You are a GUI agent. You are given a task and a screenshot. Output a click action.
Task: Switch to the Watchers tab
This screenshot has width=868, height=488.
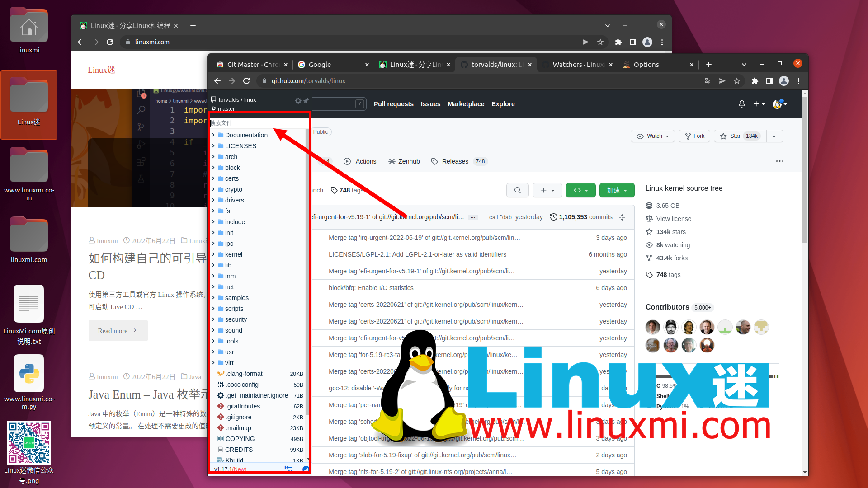tap(577, 65)
